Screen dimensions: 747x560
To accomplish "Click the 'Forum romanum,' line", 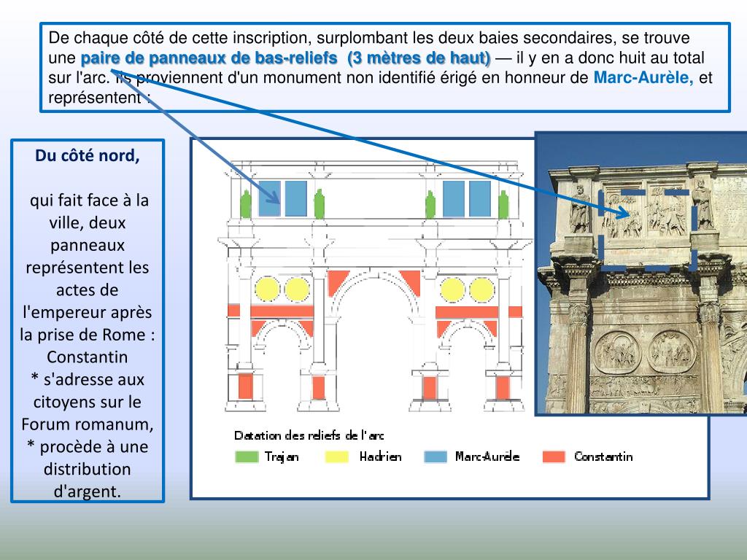I will click(88, 424).
